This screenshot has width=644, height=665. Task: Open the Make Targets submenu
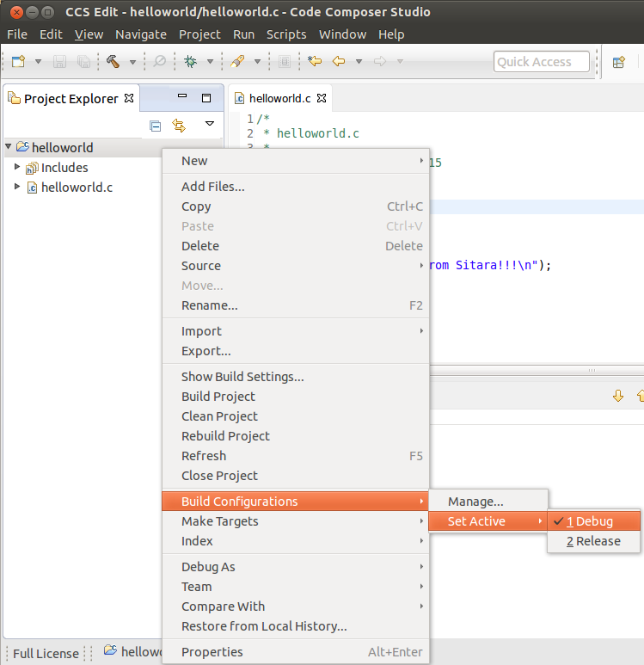click(296, 521)
